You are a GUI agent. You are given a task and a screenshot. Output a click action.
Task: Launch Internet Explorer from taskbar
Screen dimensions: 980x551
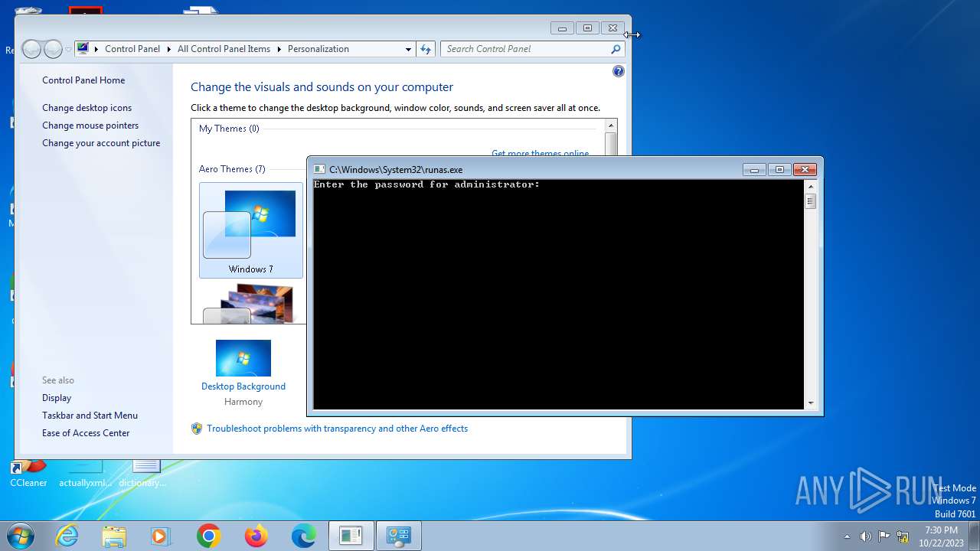coord(67,536)
